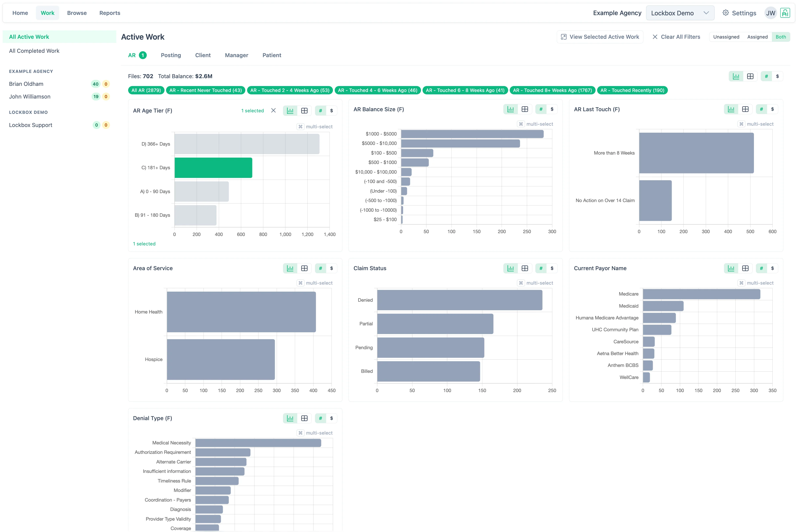The height and width of the screenshot is (532, 796).
Task: Switch AR Balance Size panel to table view
Action: coord(525,109)
